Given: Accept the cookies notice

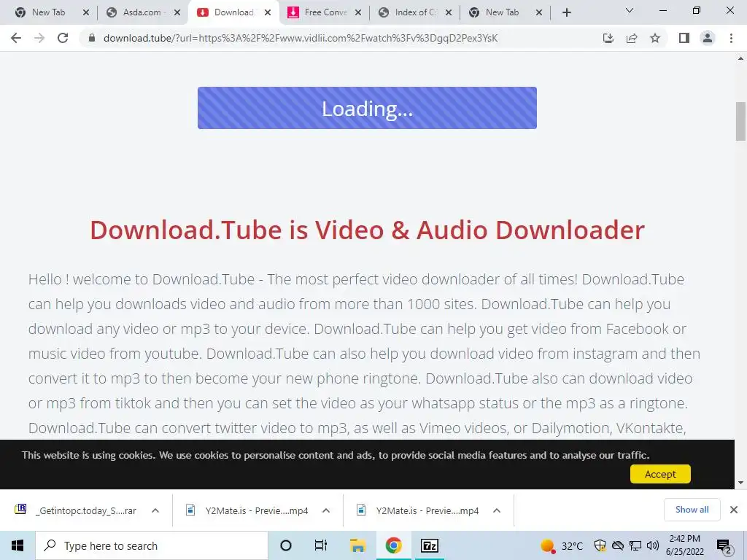Looking at the screenshot, I should pos(659,474).
